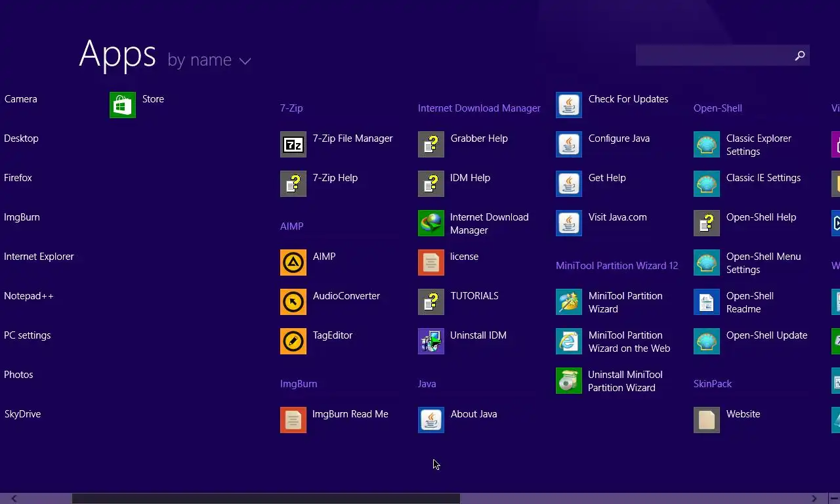Open the Desktop app entry
Viewport: 840px width, 504px height.
[21, 138]
